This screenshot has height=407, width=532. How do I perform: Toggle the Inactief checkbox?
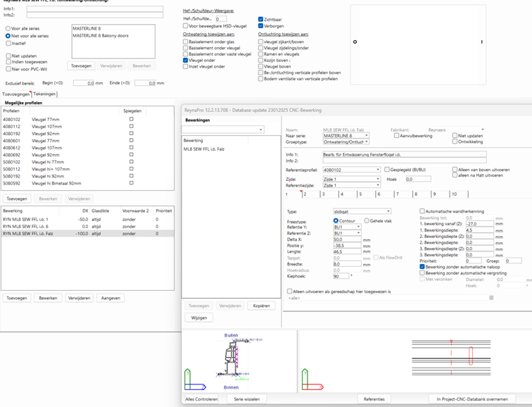[8, 43]
